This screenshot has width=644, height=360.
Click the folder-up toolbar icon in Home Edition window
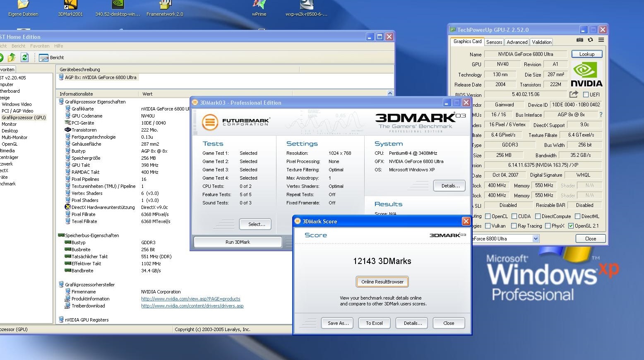coord(12,58)
